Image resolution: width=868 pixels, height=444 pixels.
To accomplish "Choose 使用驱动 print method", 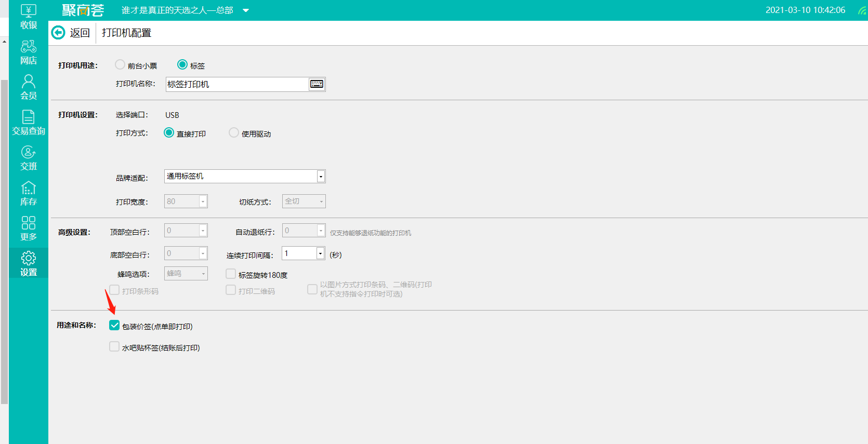I will [x=234, y=132].
